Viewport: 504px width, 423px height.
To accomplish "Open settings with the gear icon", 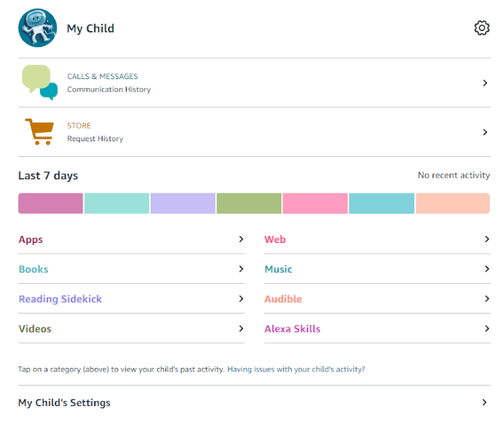I will pos(481,28).
